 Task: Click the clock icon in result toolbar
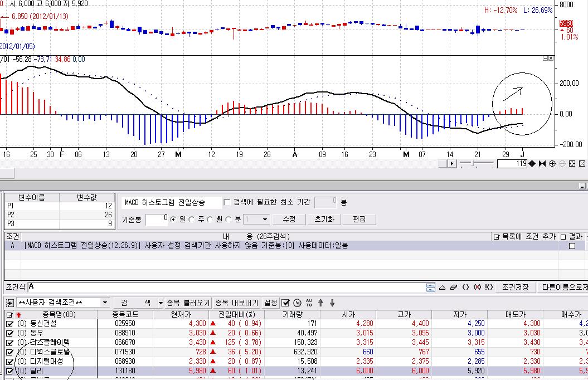298,303
